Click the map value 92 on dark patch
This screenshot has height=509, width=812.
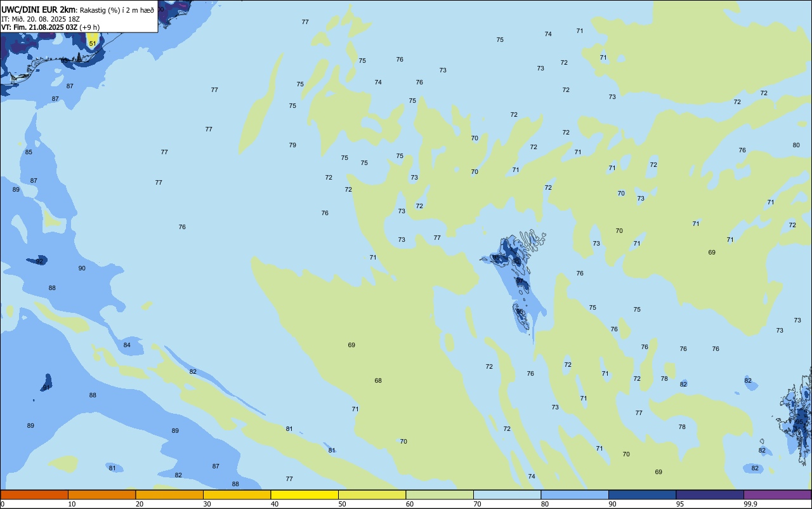pos(39,261)
